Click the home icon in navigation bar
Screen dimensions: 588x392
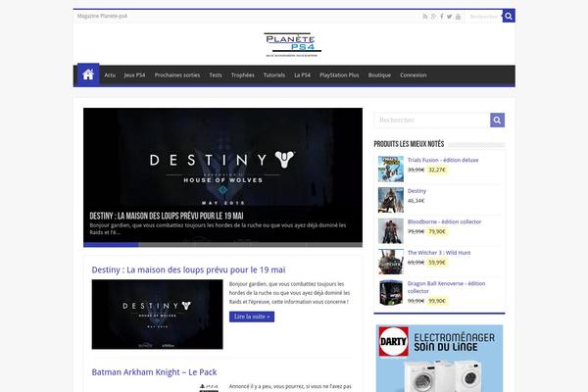coord(88,74)
